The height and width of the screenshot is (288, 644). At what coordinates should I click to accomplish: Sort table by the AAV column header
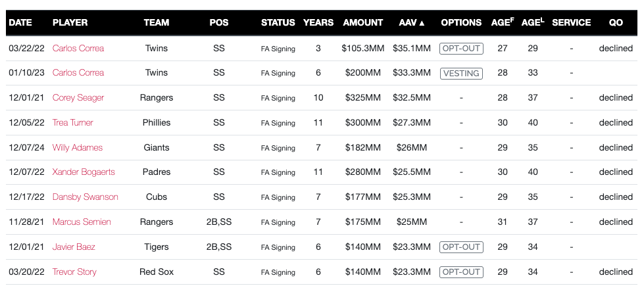(x=412, y=22)
